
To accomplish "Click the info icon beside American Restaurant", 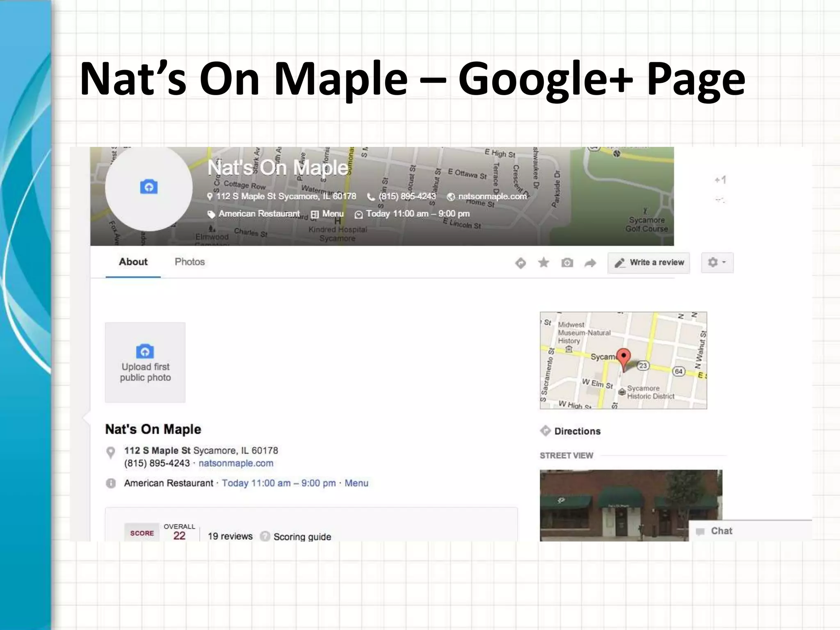I will click(111, 483).
